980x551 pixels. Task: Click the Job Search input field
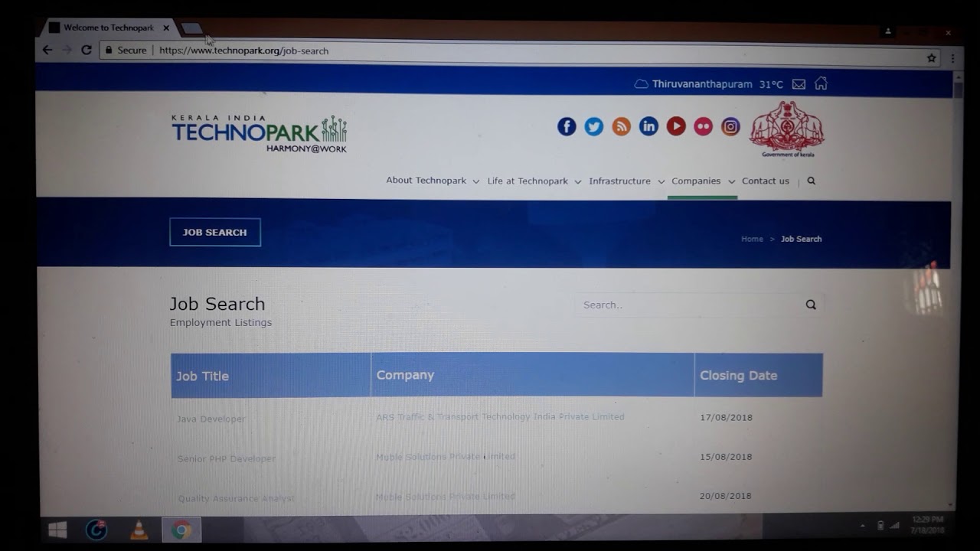[698, 305]
